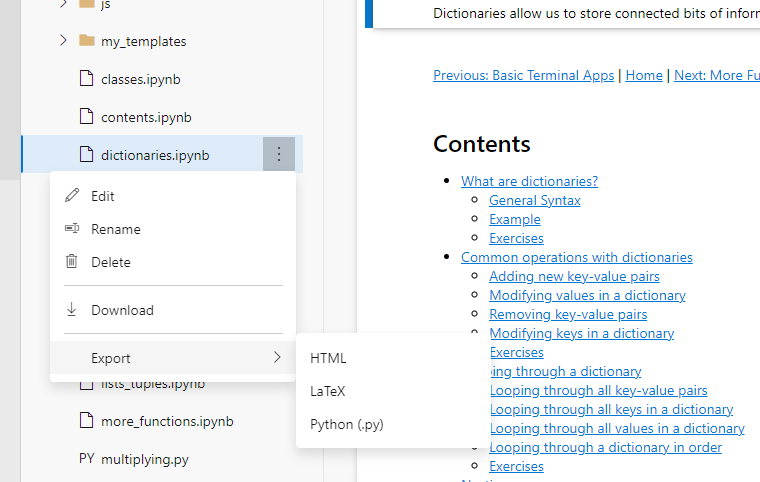Open Looping through all values link

pos(617,428)
